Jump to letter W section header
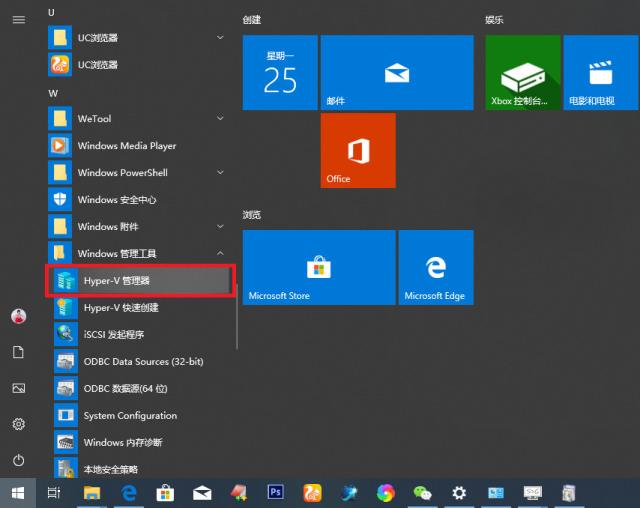 pyautogui.click(x=53, y=93)
